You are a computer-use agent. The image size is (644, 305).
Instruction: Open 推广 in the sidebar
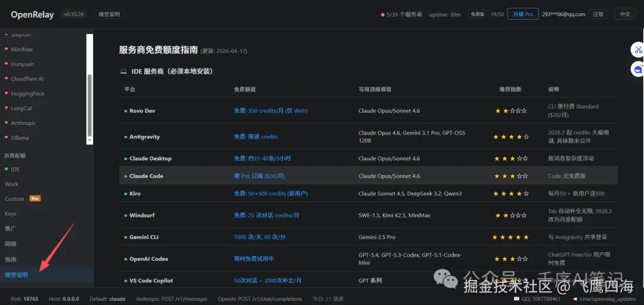coord(10,228)
